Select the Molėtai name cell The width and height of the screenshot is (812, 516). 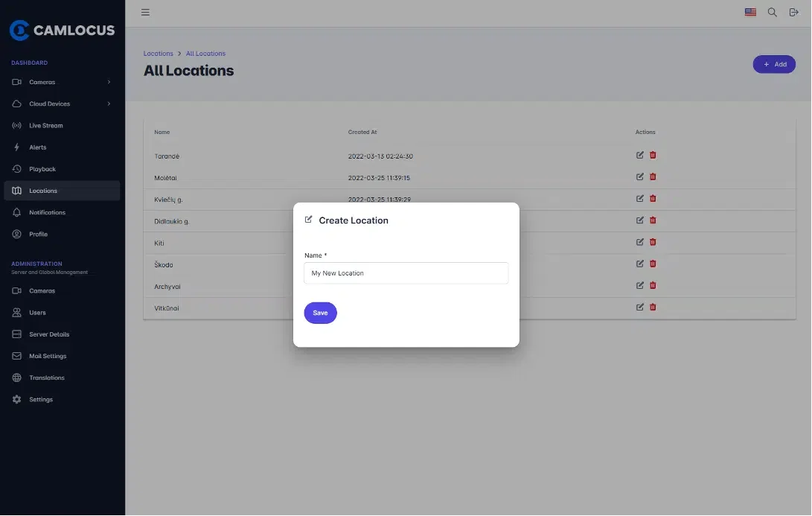165,178
